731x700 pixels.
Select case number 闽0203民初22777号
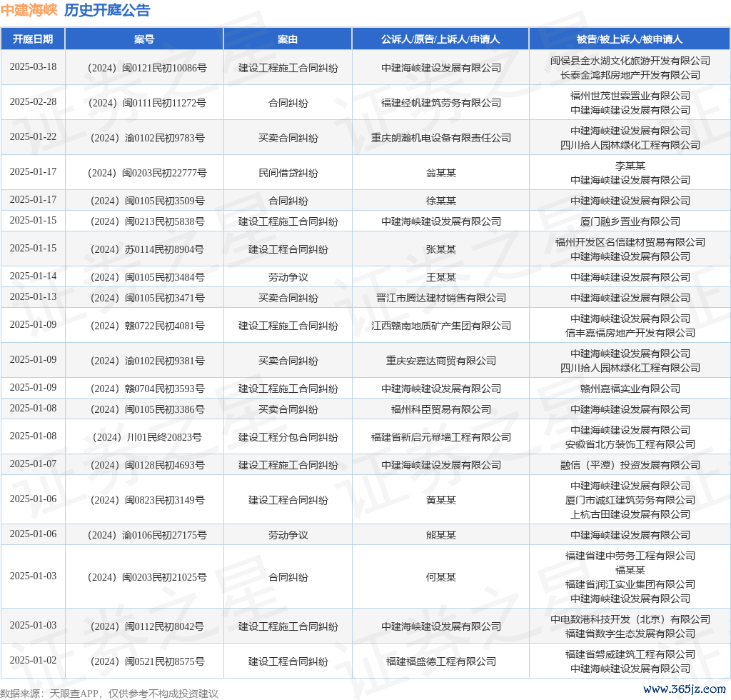[147, 173]
